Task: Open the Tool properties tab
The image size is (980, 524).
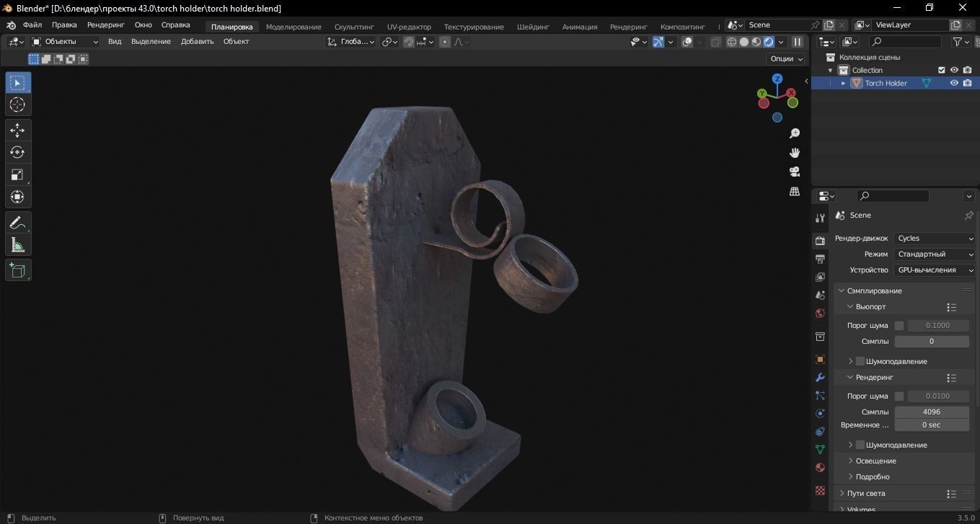Action: click(820, 218)
